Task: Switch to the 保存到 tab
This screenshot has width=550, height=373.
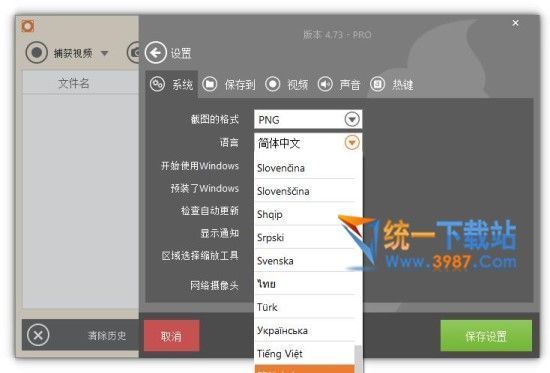Action: click(x=229, y=85)
